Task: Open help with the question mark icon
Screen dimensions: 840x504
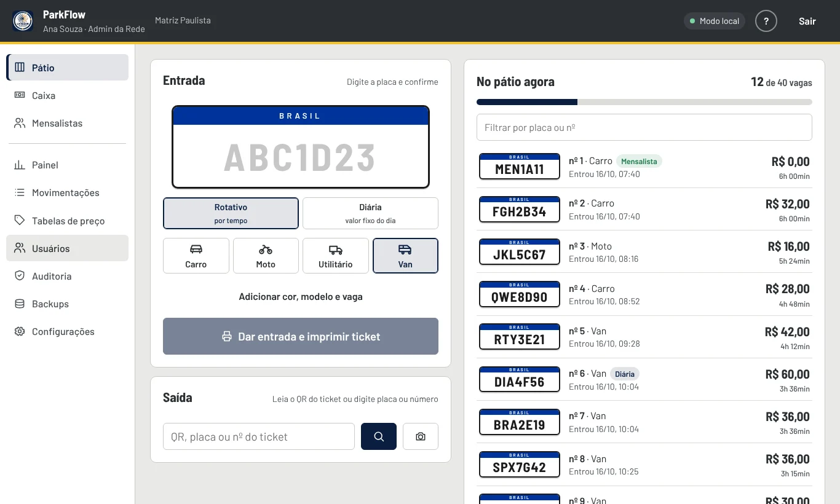Action: tap(766, 21)
